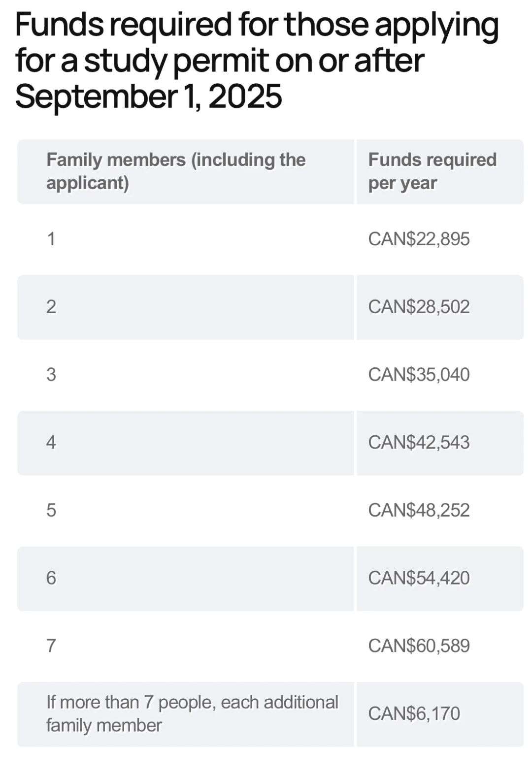This screenshot has width=532, height=781.
Task: Click the CAN$22,895 amount
Action: point(419,239)
